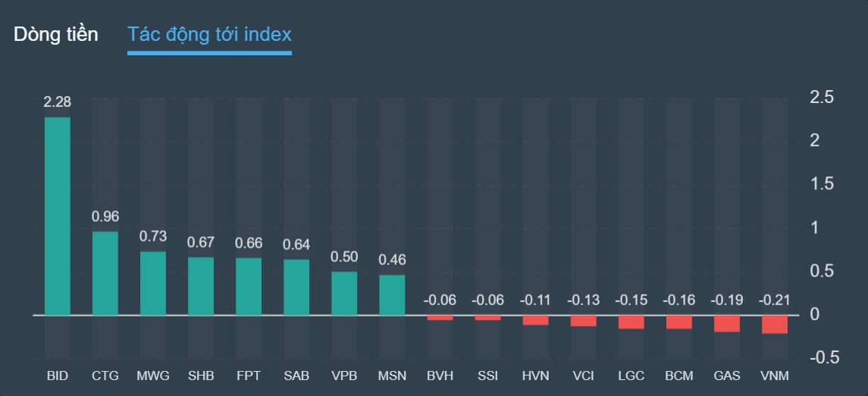Click the SHB bar
Screen dimensions: 868x396
coord(201,285)
